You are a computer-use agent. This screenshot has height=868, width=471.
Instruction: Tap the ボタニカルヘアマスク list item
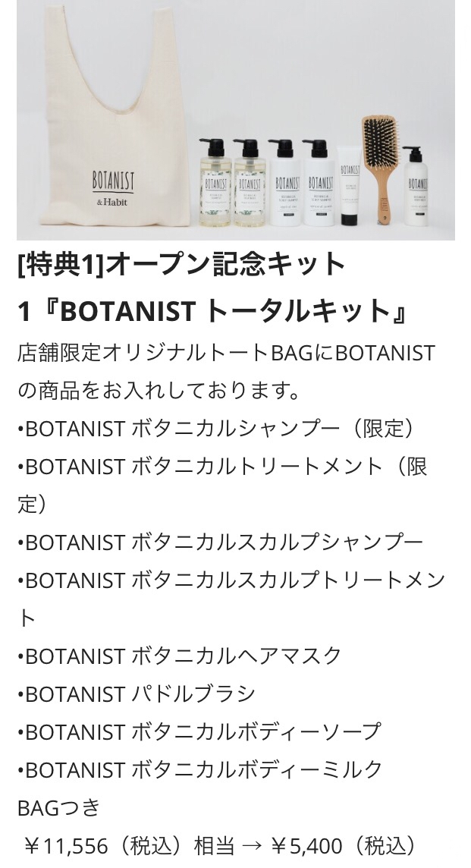[180, 656]
